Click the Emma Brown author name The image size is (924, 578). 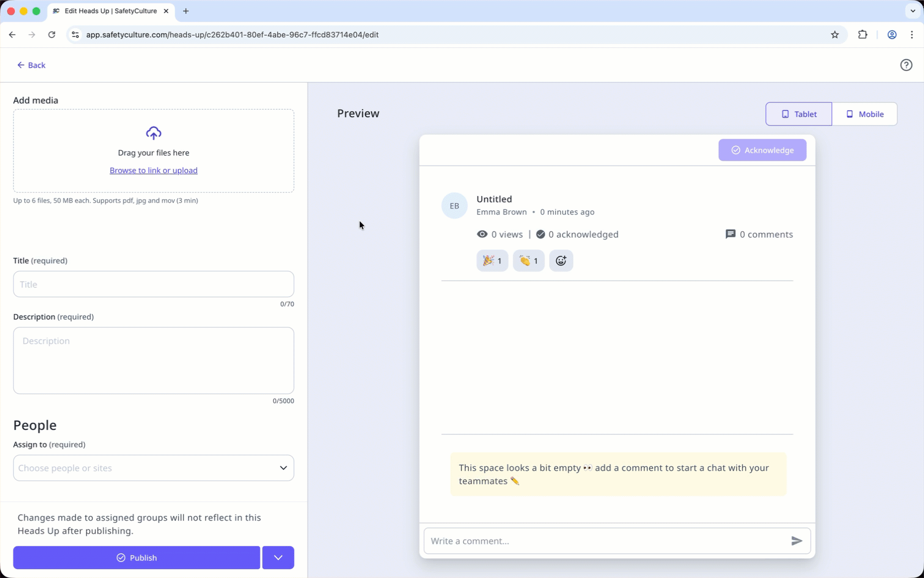click(x=502, y=212)
